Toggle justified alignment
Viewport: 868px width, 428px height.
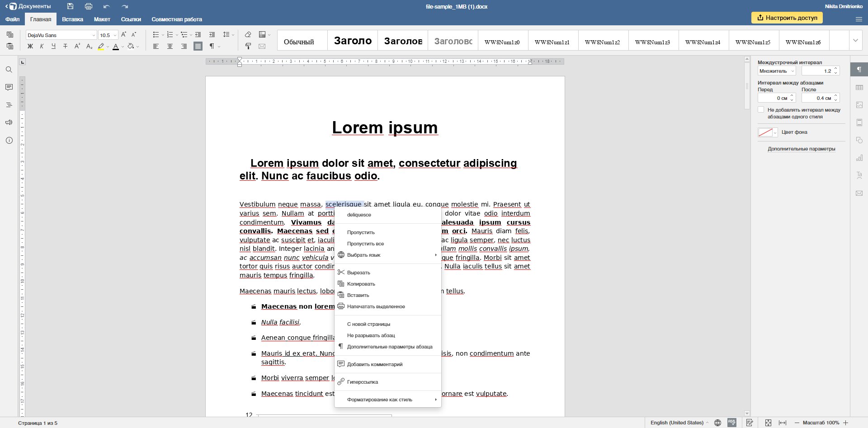tap(198, 46)
